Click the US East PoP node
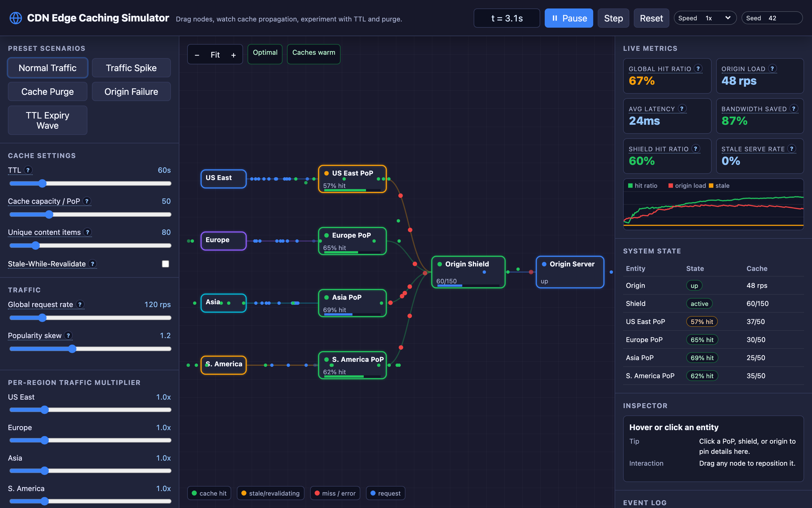The height and width of the screenshot is (508, 812). click(x=352, y=179)
